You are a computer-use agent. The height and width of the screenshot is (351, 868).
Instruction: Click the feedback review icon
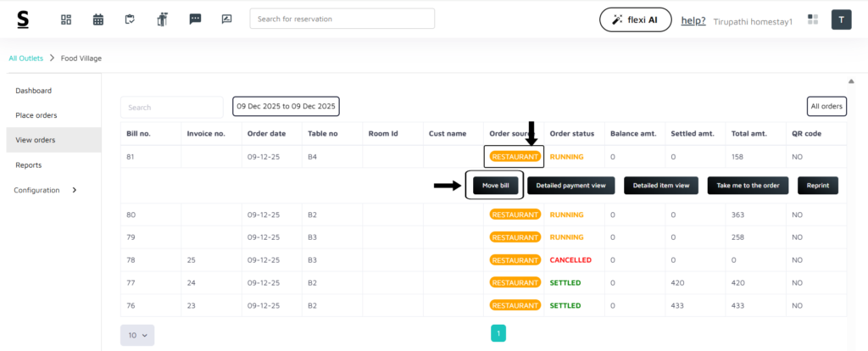(x=226, y=19)
